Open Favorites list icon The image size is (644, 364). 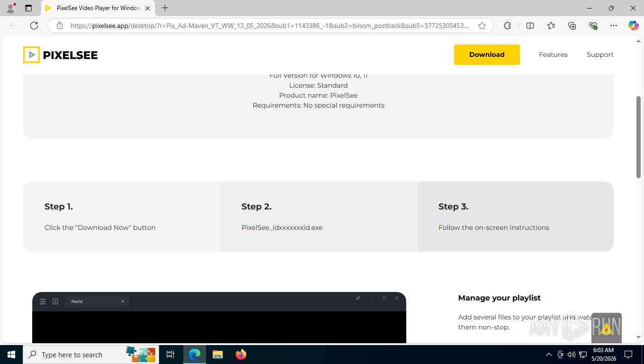click(x=551, y=26)
